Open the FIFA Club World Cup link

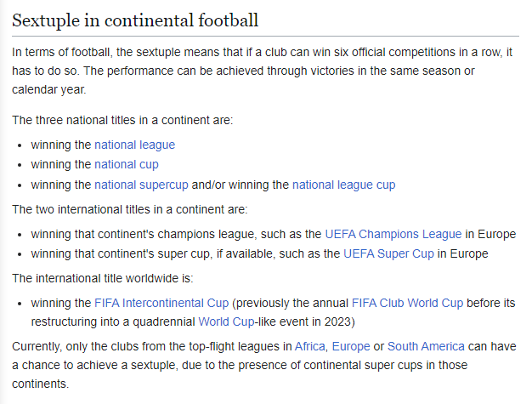pyautogui.click(x=407, y=303)
